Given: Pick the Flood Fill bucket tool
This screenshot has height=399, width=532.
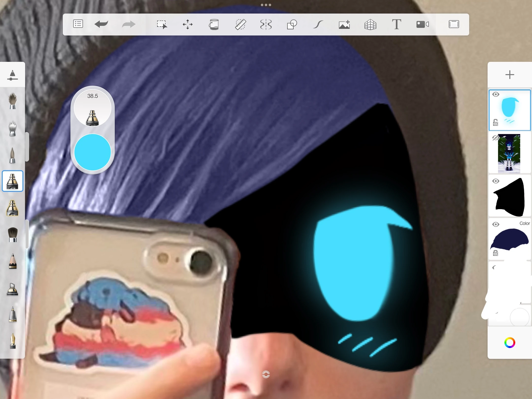Looking at the screenshot, I should pos(214,24).
